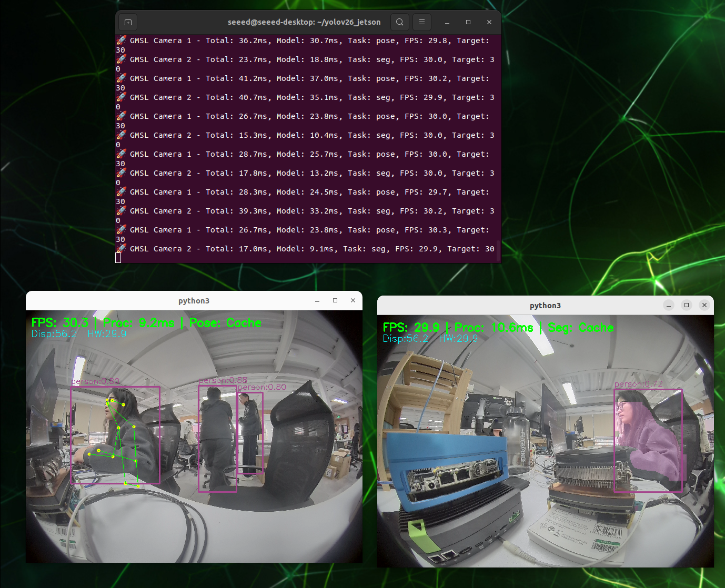Open a new tab in the terminal
Screen dimensions: 725x588
pos(128,22)
